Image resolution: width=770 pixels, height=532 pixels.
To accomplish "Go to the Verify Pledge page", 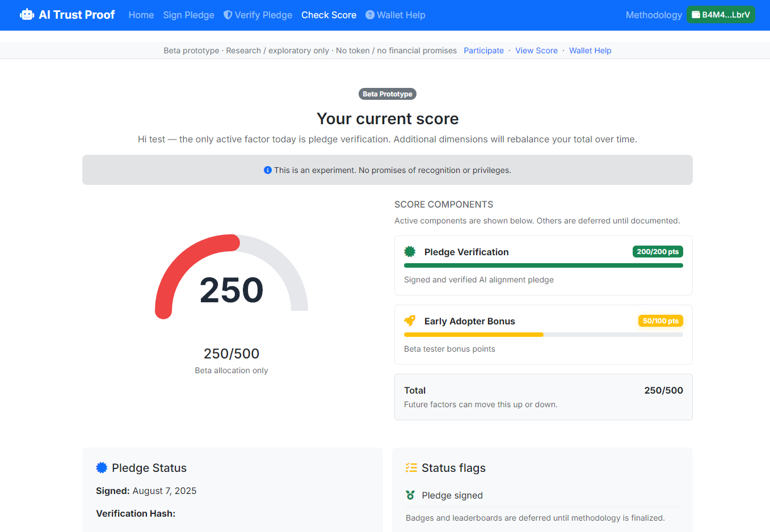I will [258, 15].
